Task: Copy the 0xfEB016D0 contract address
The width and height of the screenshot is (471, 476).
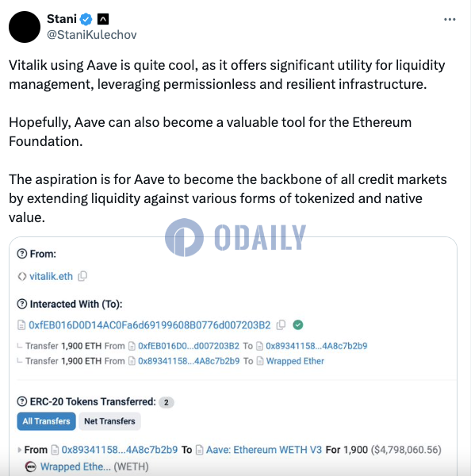Action: (281, 324)
